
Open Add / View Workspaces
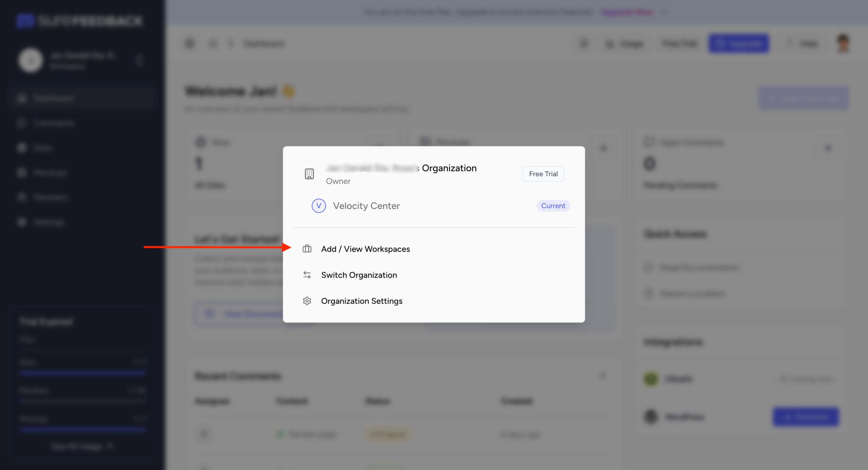[x=365, y=249]
